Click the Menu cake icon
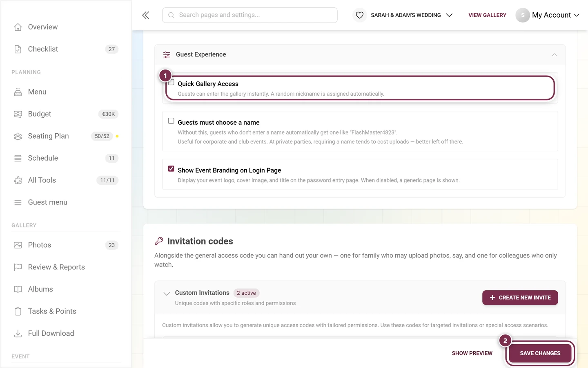588x368 pixels. 18,92
